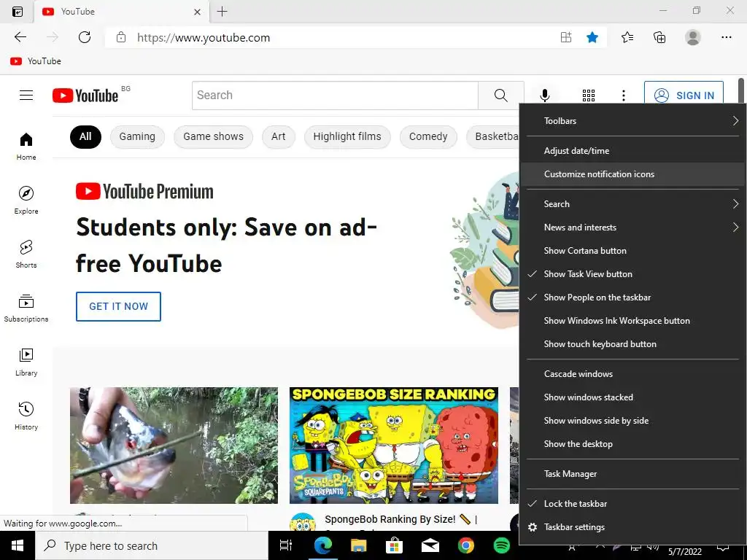The image size is (747, 560).
Task: Open a new tab with plus
Action: tap(222, 12)
